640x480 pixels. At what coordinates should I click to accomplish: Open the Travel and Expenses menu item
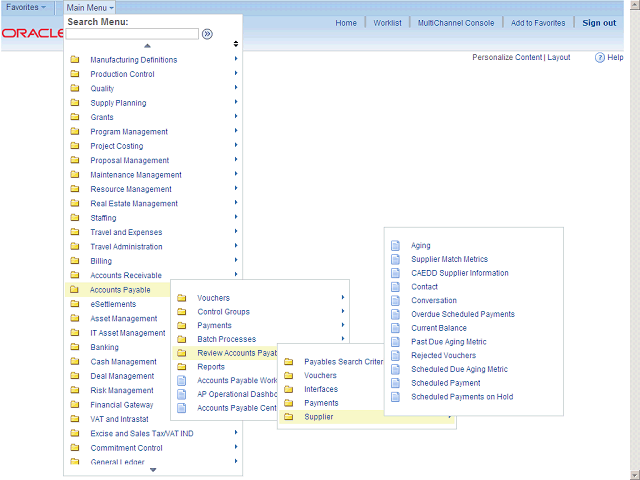pyautogui.click(x=126, y=232)
